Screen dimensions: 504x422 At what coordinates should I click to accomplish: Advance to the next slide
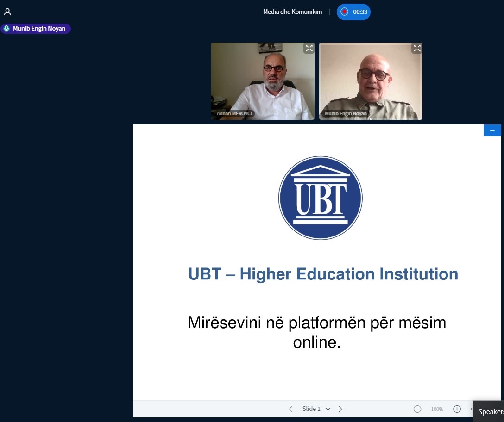[x=340, y=409]
